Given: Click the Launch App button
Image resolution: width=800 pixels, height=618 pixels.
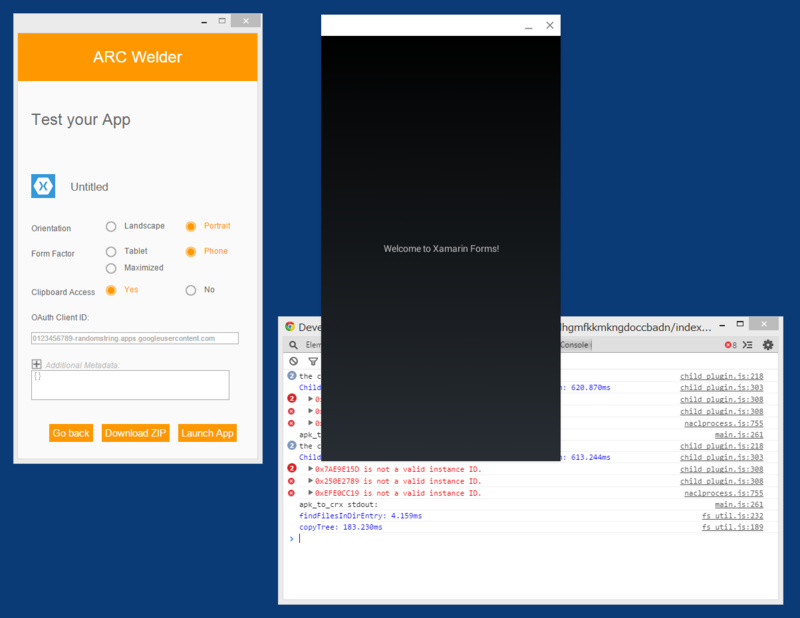Looking at the screenshot, I should [207, 433].
